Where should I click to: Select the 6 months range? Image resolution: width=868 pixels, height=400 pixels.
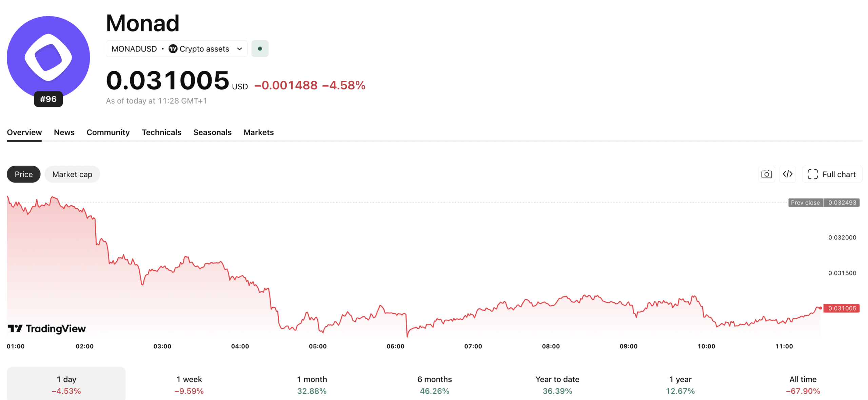click(435, 385)
